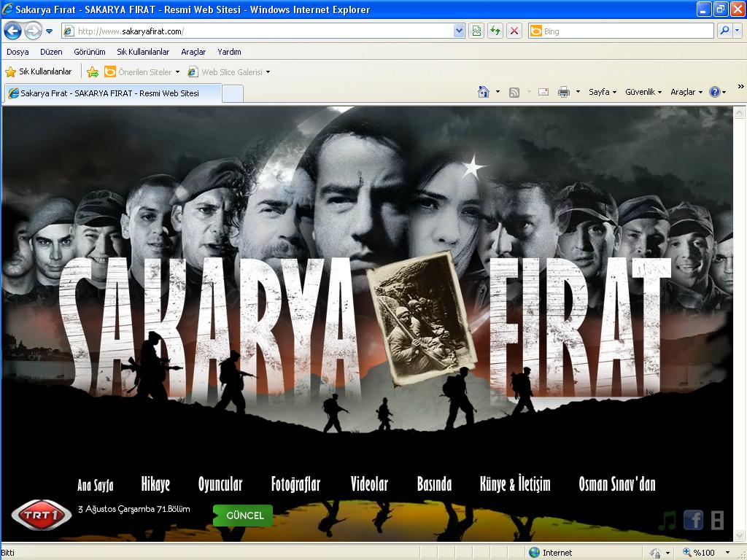Open the recent pages dropdown arrow
The height and width of the screenshot is (560, 747).
[x=49, y=31]
